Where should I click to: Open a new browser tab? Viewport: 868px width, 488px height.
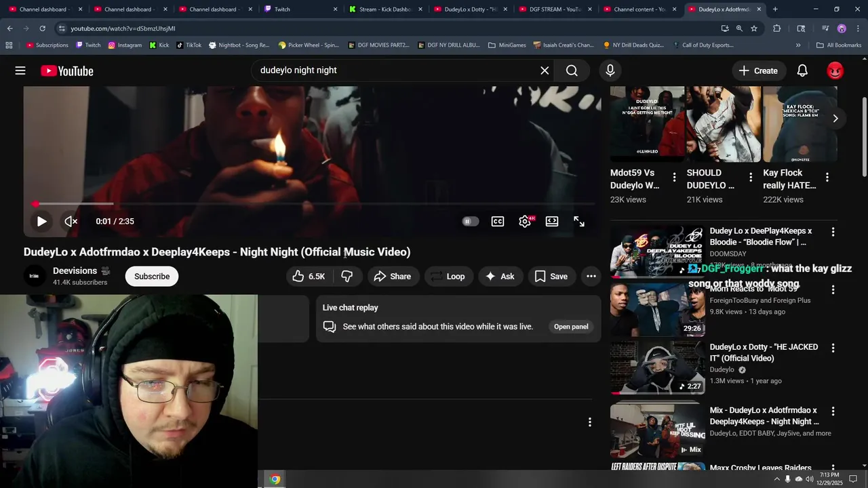tap(775, 9)
